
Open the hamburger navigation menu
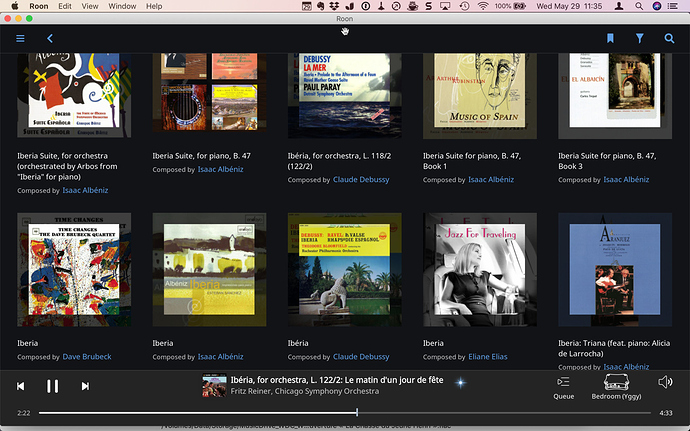pyautogui.click(x=20, y=38)
